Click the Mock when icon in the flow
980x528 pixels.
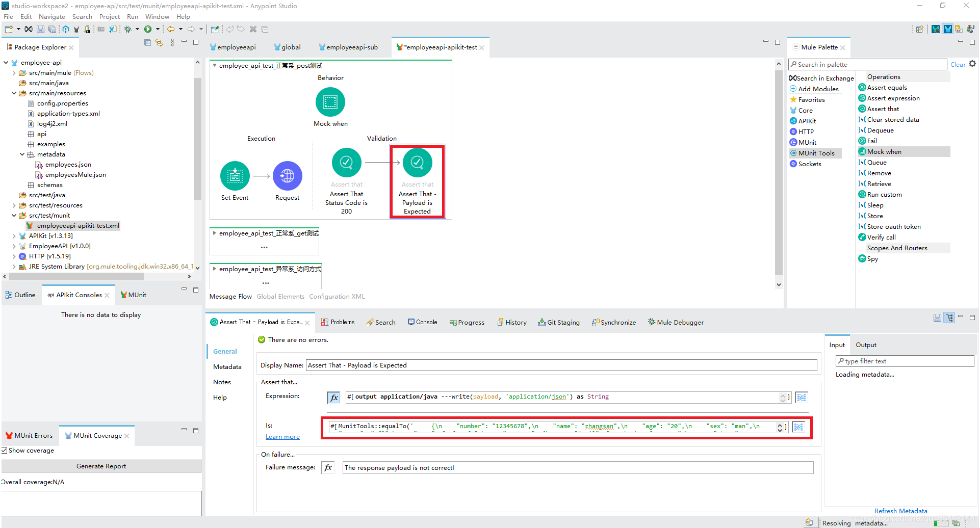coord(330,102)
